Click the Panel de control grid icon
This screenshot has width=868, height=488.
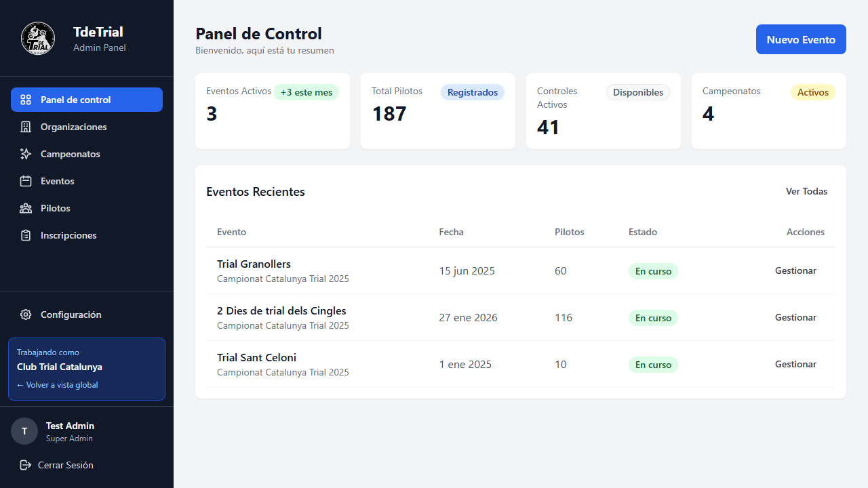[26, 100]
